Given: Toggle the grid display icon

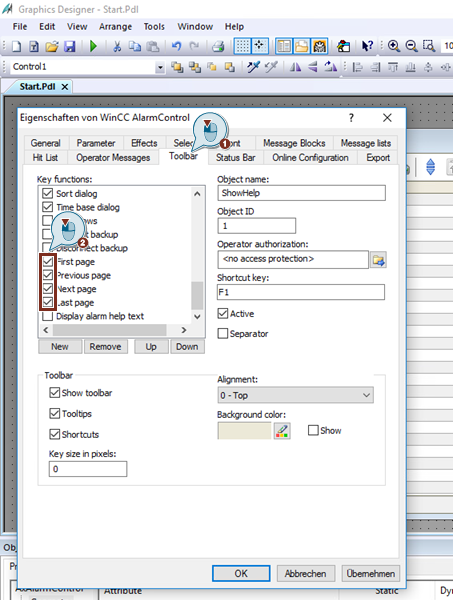Looking at the screenshot, I should click(242, 46).
